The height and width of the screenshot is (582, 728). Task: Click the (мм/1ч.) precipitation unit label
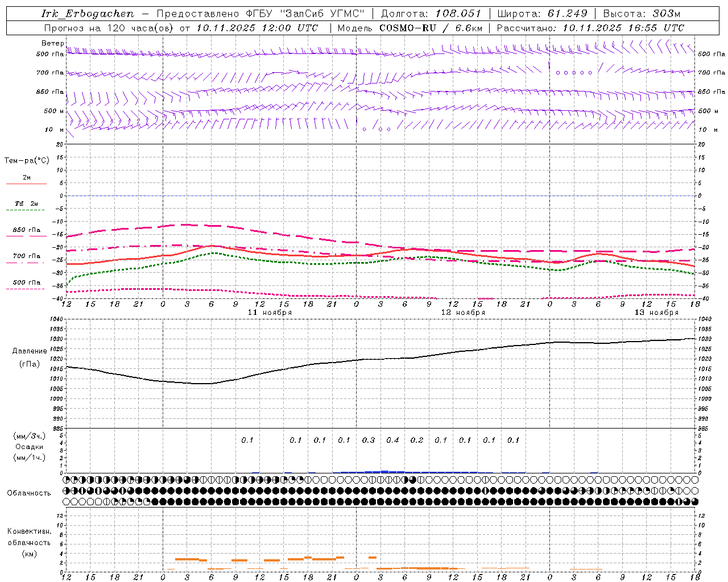tap(30, 458)
